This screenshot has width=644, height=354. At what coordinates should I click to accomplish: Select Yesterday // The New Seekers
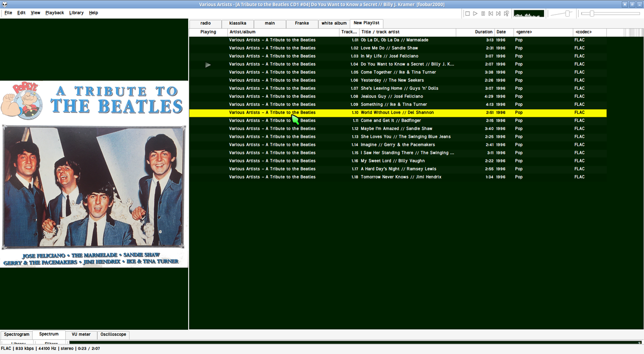pyautogui.click(x=398, y=81)
